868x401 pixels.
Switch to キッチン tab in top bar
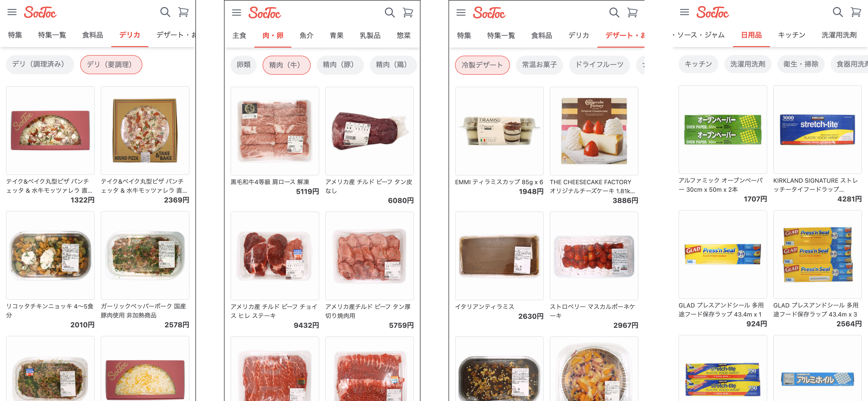pos(792,35)
